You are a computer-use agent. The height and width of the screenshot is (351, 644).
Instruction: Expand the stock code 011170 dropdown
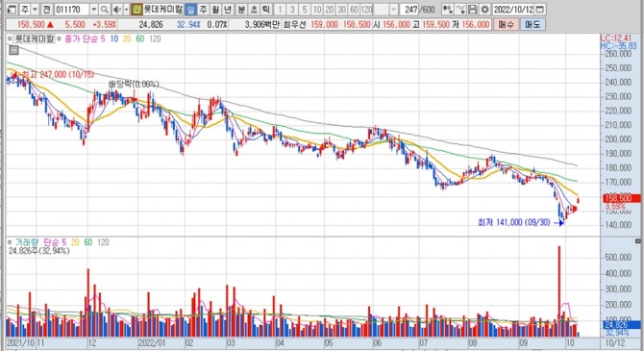coord(94,10)
